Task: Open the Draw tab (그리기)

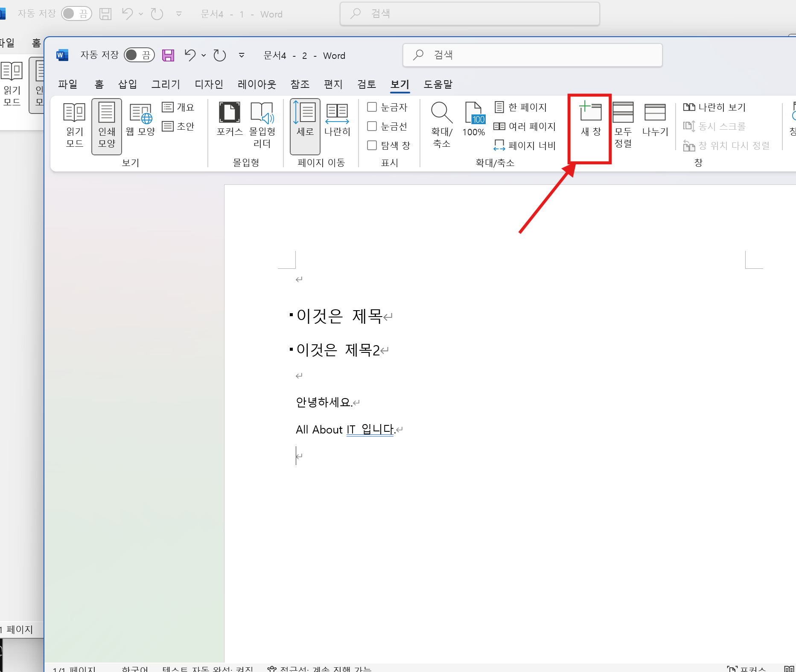Action: (166, 84)
